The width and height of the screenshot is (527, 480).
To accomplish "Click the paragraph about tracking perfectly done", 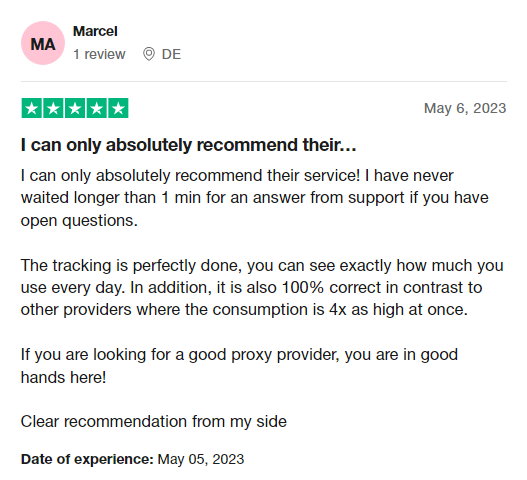I will coord(262,287).
